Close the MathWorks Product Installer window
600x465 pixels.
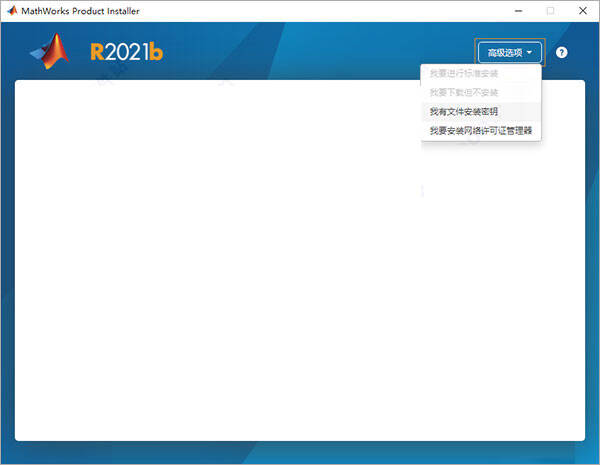(582, 10)
